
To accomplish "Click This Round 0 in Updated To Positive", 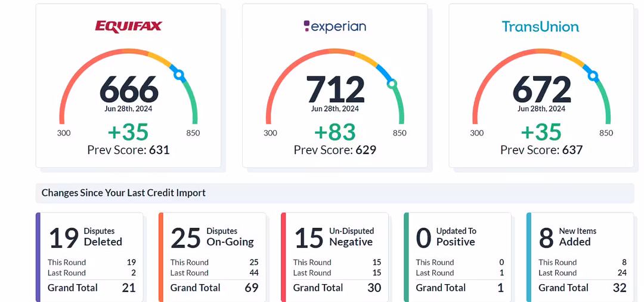I will click(460, 262).
